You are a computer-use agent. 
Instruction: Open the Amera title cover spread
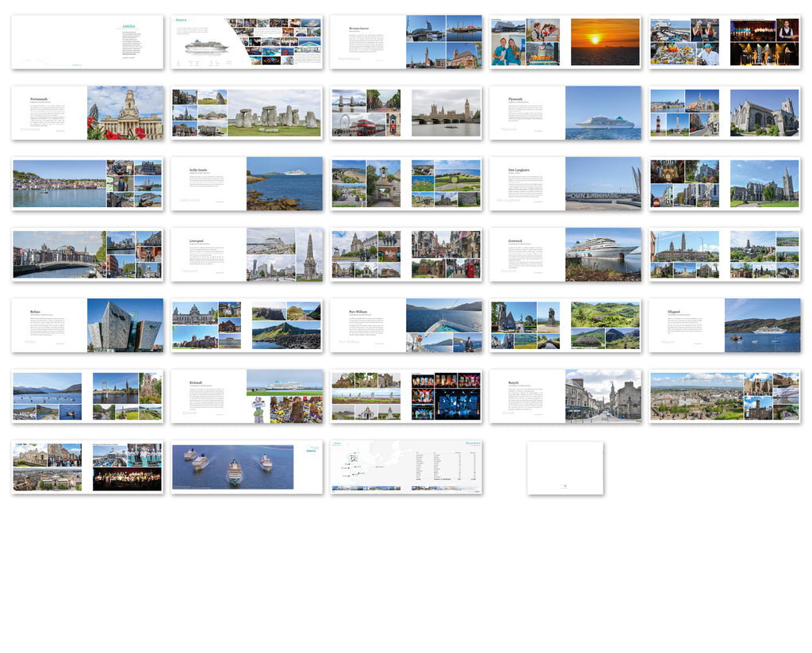87,42
